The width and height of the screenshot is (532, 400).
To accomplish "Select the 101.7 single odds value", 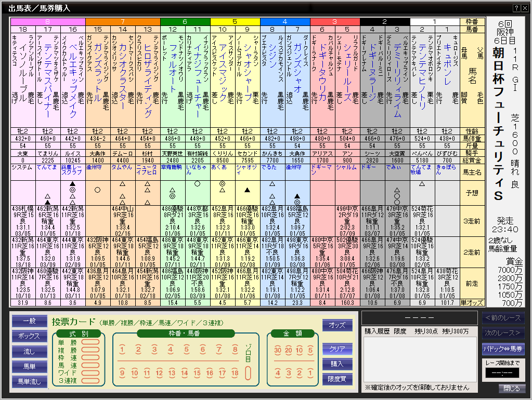I will 447,303.
